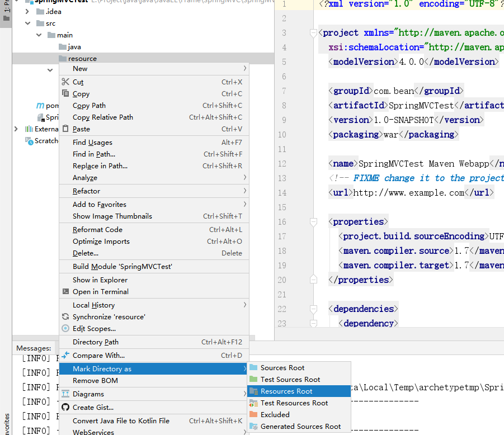Click the Generated Sources Root icon
The height and width of the screenshot is (435, 504).
[253, 426]
